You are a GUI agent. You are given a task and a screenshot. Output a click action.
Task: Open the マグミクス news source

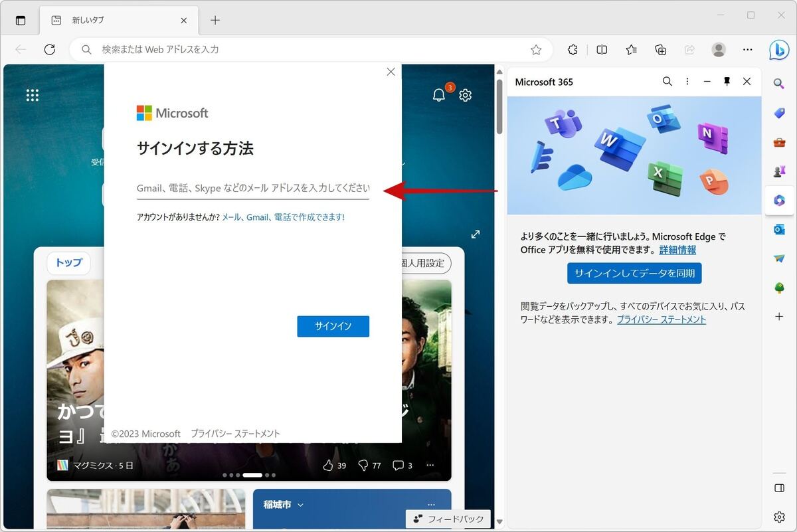tap(95, 466)
